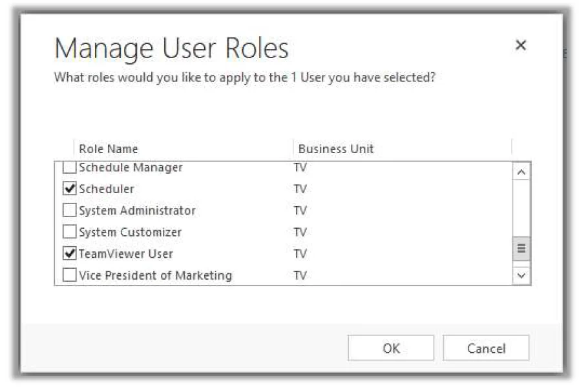Close the Manage User Roles dialog
The image size is (588, 387).
point(521,46)
